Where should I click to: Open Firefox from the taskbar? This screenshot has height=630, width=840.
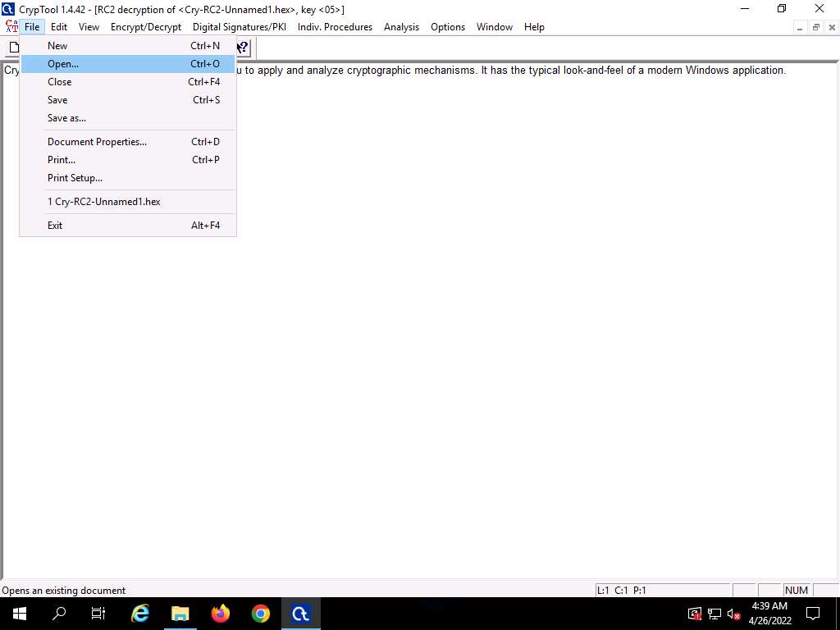(221, 614)
